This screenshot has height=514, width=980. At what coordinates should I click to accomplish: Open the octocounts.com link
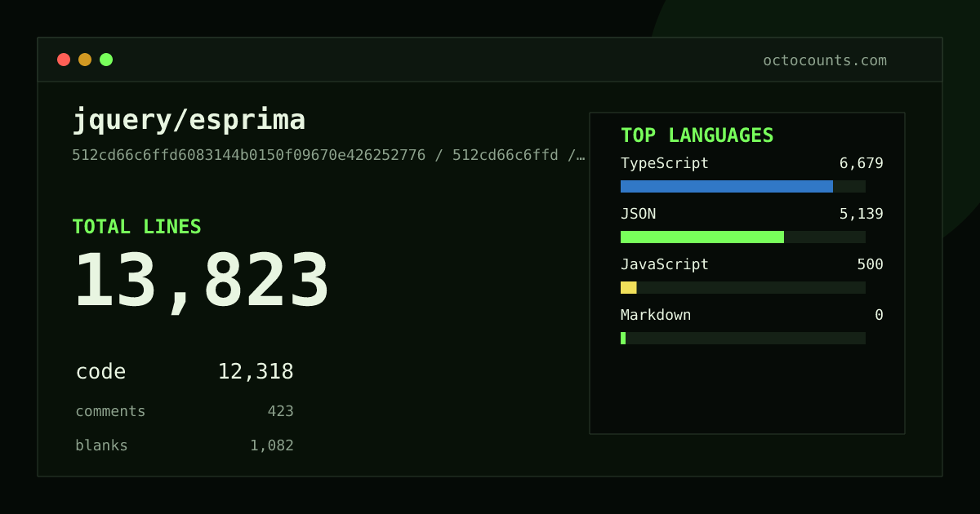pos(825,60)
